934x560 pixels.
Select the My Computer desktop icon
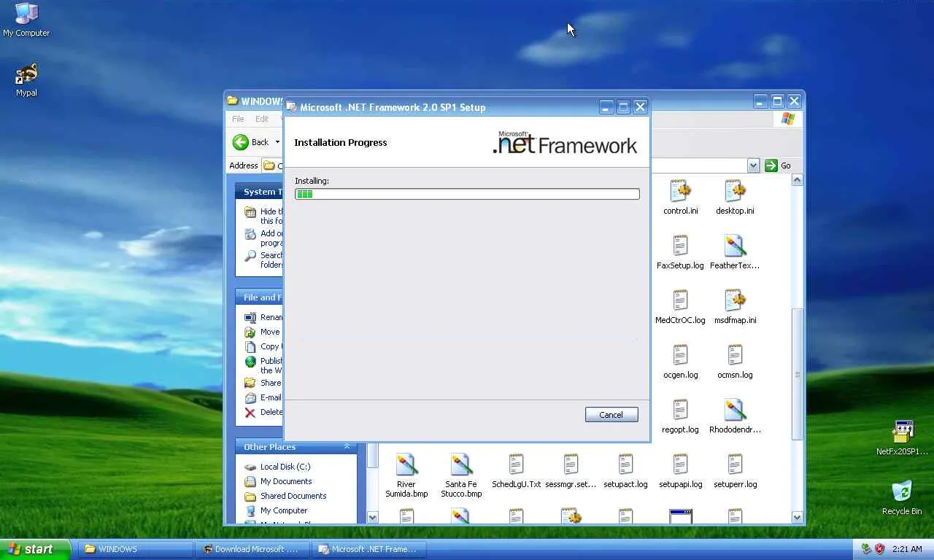(x=26, y=20)
